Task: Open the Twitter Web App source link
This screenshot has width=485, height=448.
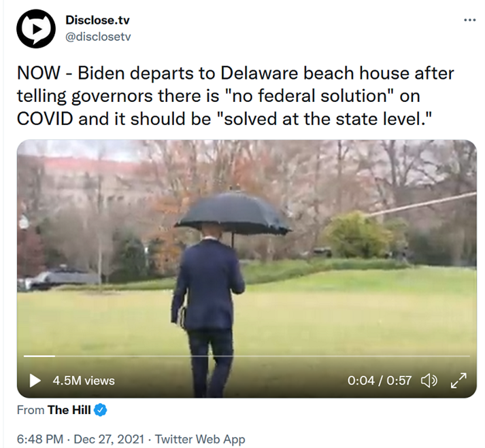Action: coord(200,439)
